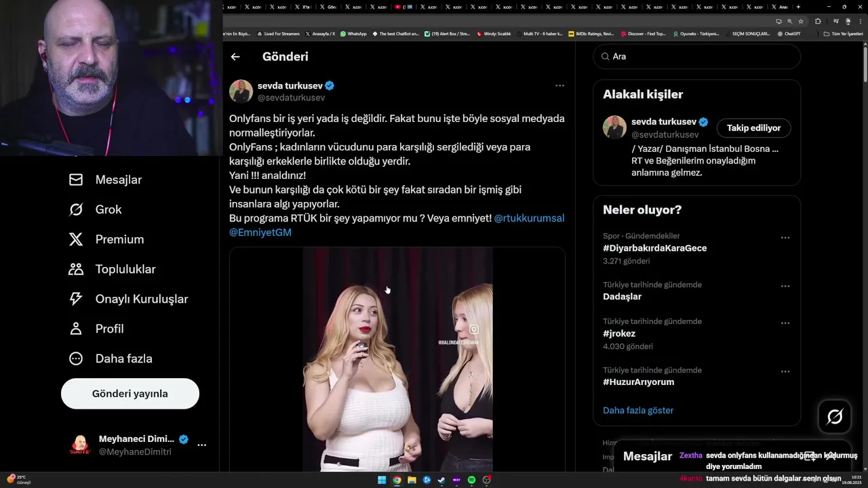Open the Grok icon in sidebar
868x488 pixels.
[x=76, y=209]
